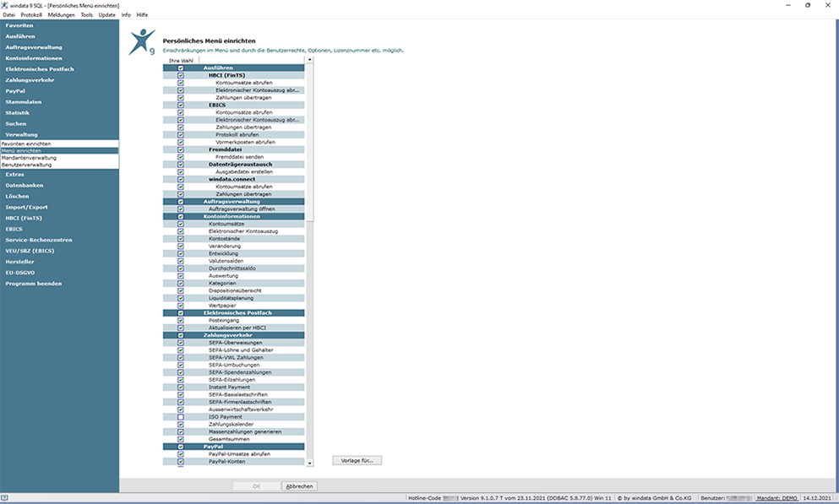Select Favoriten einrichten in sidebar
This screenshot has width=839, height=504.
[59, 144]
